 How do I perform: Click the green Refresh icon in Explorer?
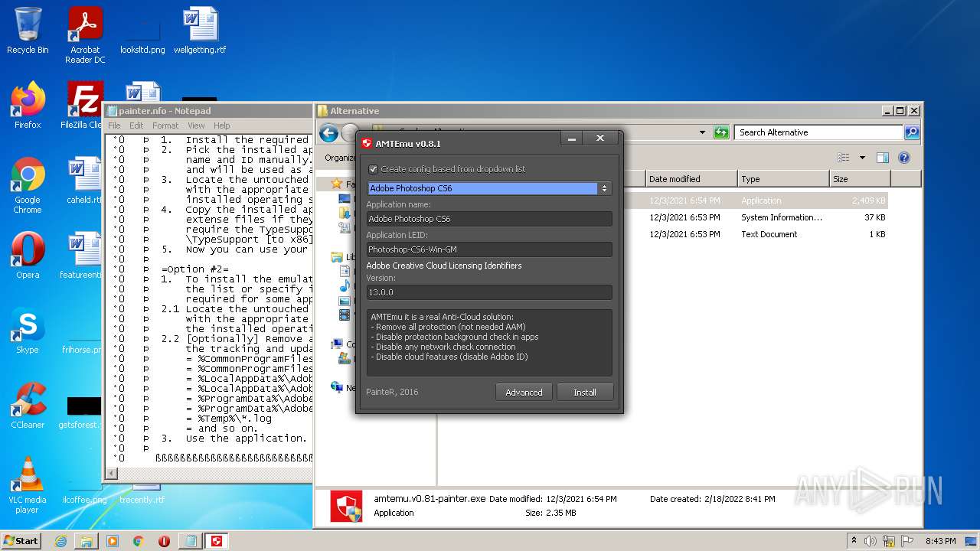721,132
